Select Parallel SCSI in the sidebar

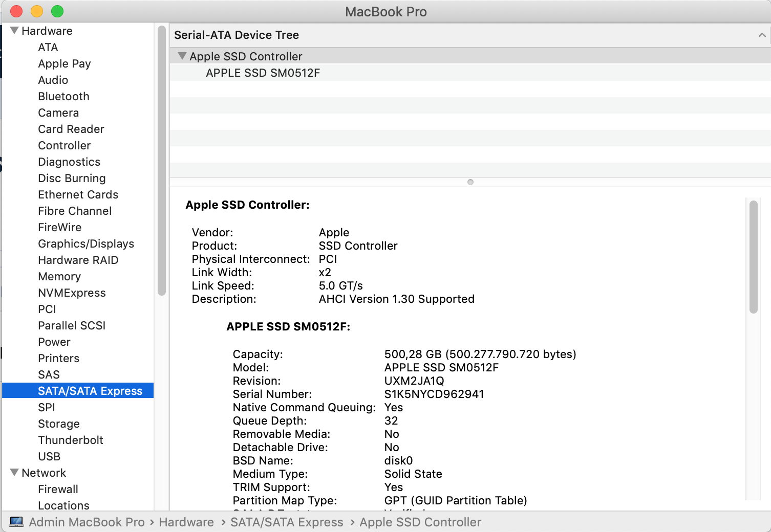(72, 325)
